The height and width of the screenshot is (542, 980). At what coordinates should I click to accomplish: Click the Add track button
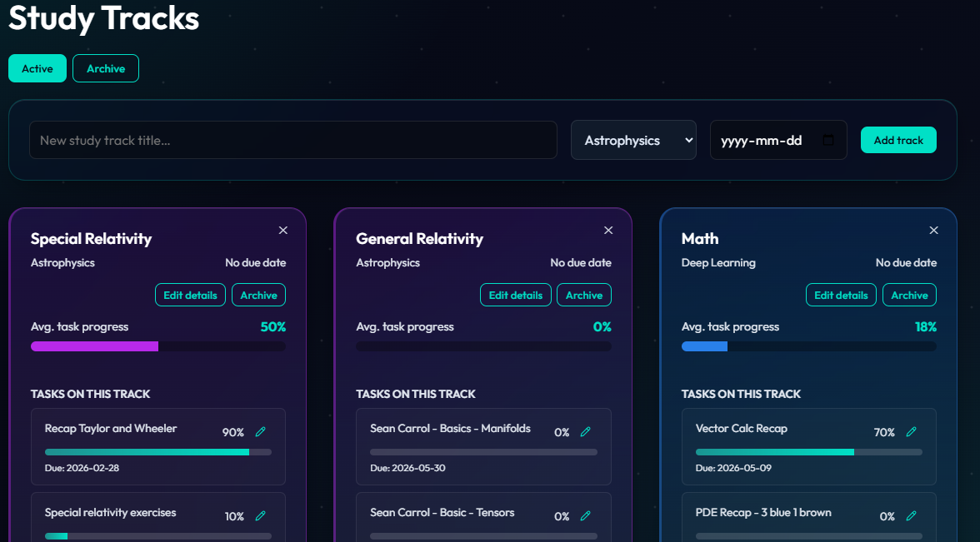coord(898,140)
